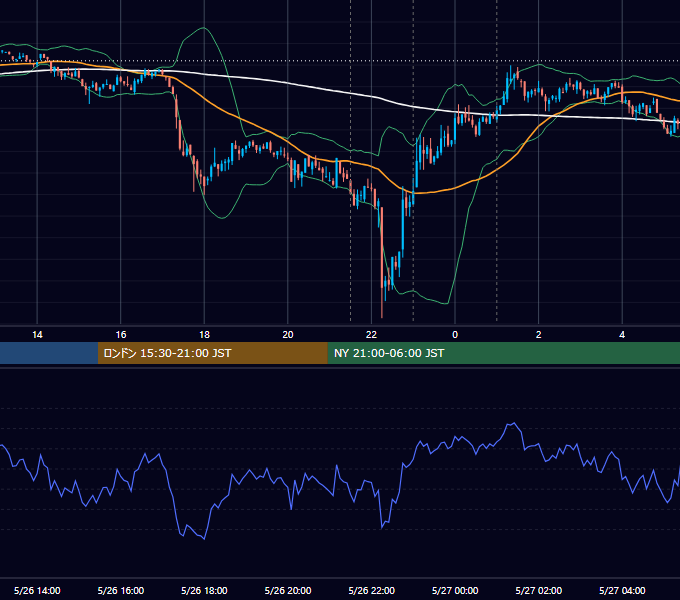Click the 5/26 14:00 time label

point(37,590)
